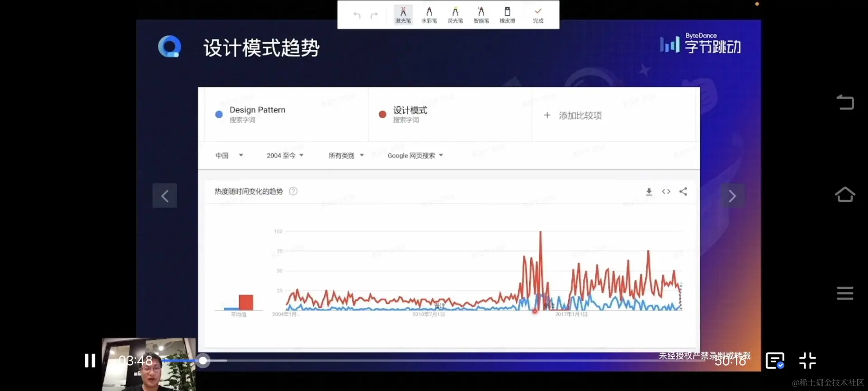Click the 50:16 total duration text

[730, 361]
